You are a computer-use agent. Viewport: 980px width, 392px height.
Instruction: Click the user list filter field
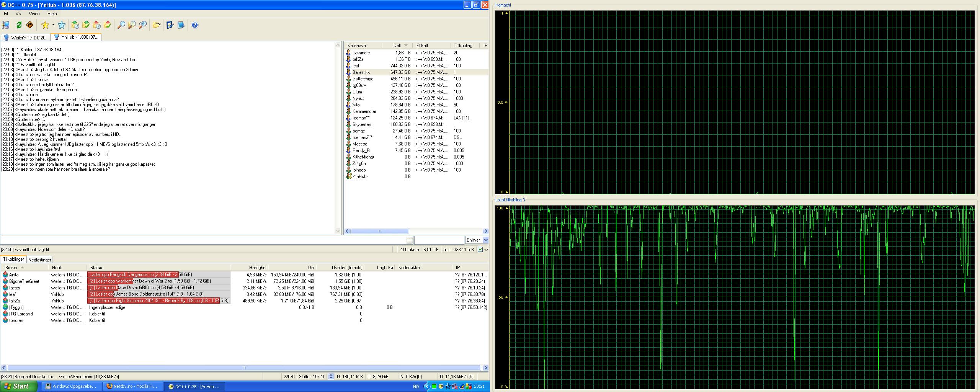[439, 240]
